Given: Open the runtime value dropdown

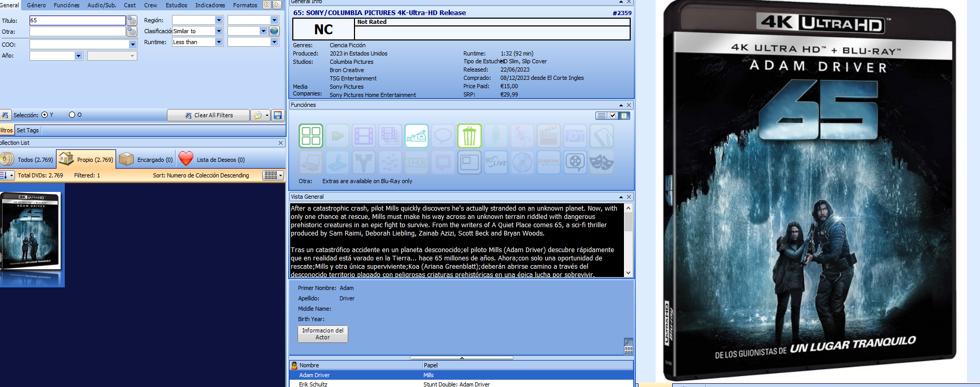Looking at the screenshot, I should [274, 42].
